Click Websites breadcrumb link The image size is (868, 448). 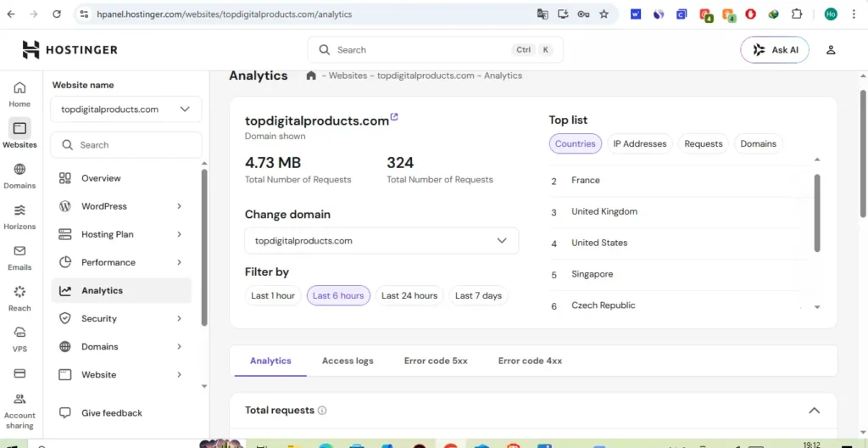pyautogui.click(x=348, y=76)
